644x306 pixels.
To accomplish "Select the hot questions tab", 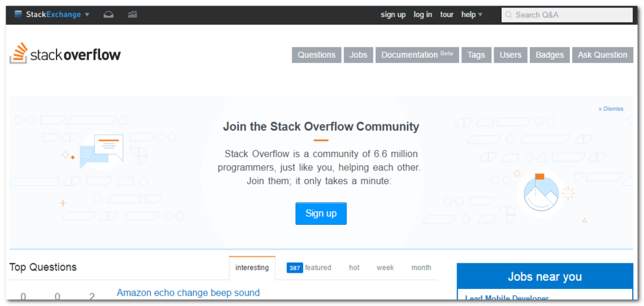I will [354, 268].
